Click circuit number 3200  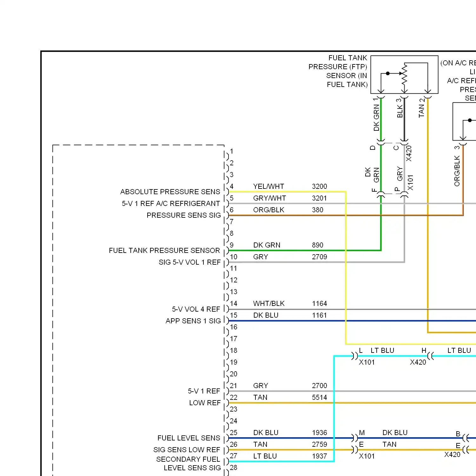pyautogui.click(x=319, y=186)
